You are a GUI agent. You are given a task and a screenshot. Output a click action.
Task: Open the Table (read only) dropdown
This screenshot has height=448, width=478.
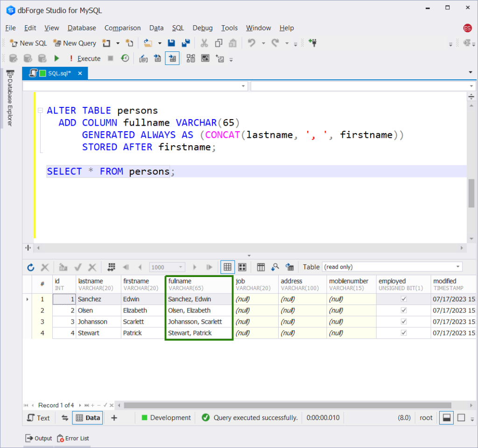(x=457, y=267)
